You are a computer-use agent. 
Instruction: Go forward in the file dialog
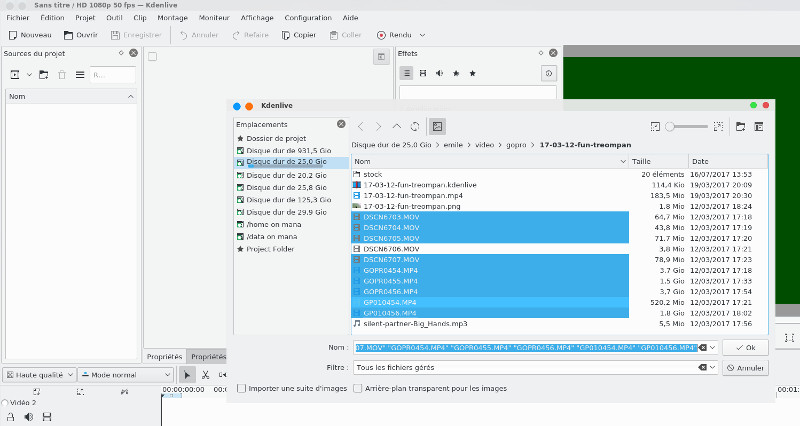(379, 127)
